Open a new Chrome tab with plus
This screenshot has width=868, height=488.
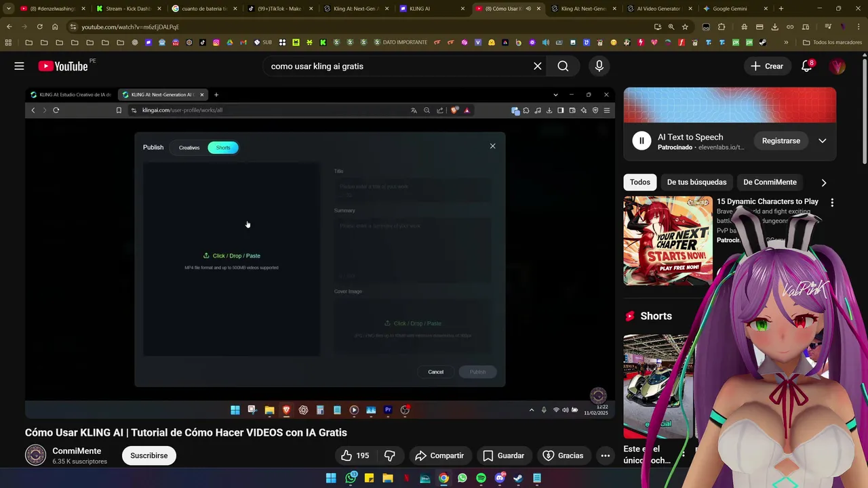point(781,9)
